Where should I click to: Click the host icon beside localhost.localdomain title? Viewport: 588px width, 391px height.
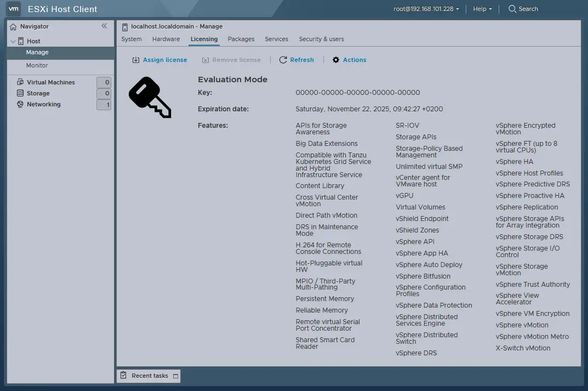click(x=125, y=27)
